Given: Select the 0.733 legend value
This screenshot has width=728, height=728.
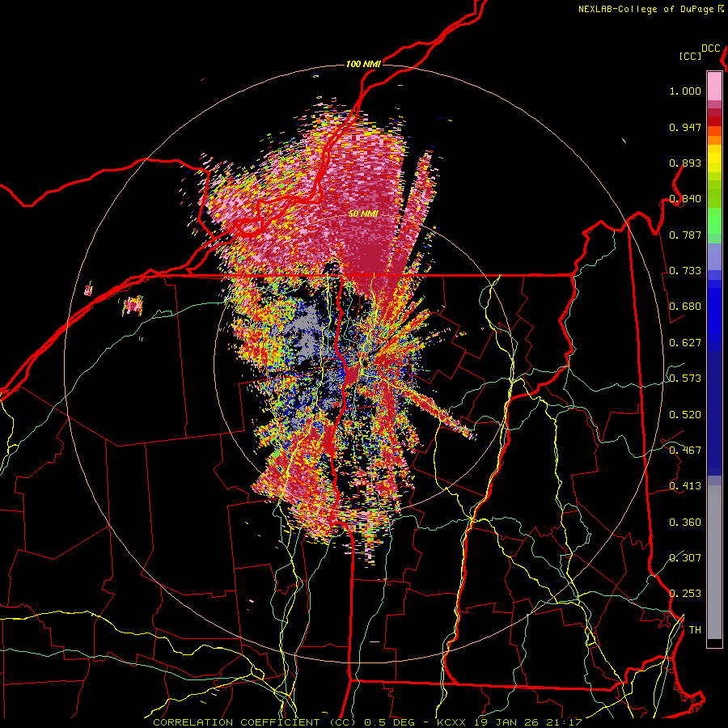Looking at the screenshot, I should 685,271.
